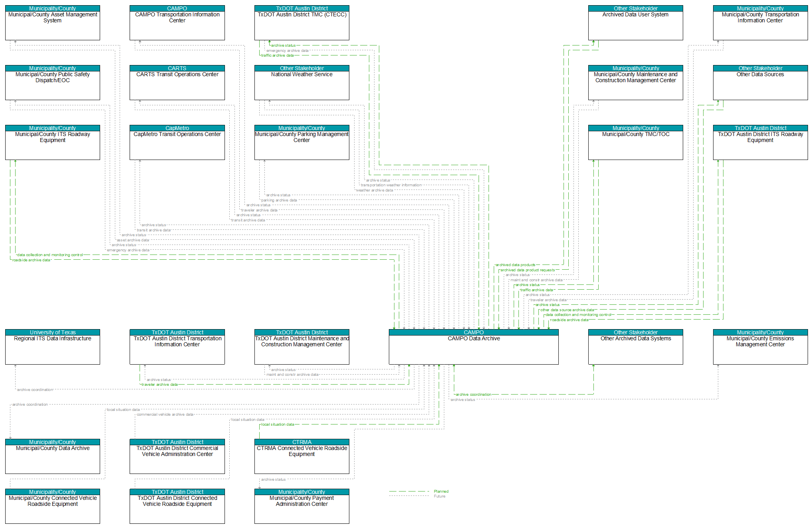Click the 'parking archive data' flow label
Image resolution: width=812 pixels, height=529 pixels.
click(279, 200)
